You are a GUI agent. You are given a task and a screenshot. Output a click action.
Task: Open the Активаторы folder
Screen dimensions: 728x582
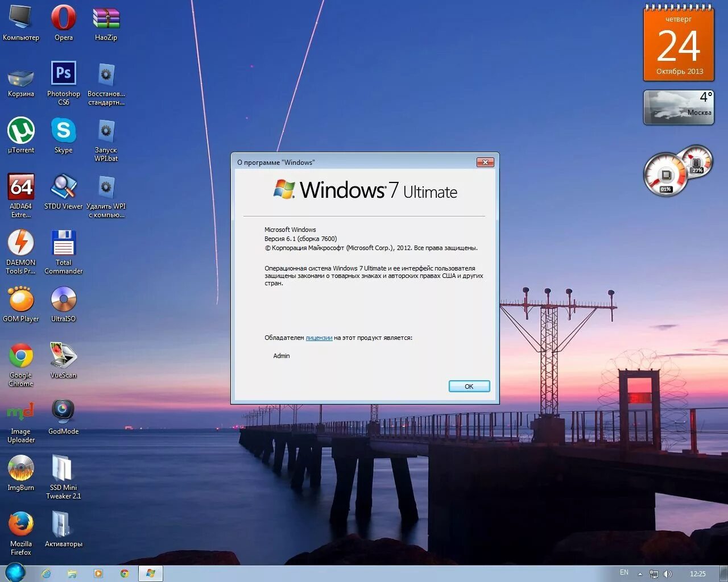64,529
